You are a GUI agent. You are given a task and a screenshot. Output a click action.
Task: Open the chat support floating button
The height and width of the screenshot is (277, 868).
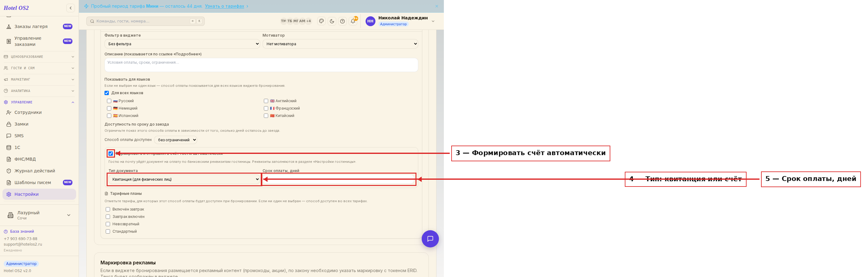[x=430, y=239]
